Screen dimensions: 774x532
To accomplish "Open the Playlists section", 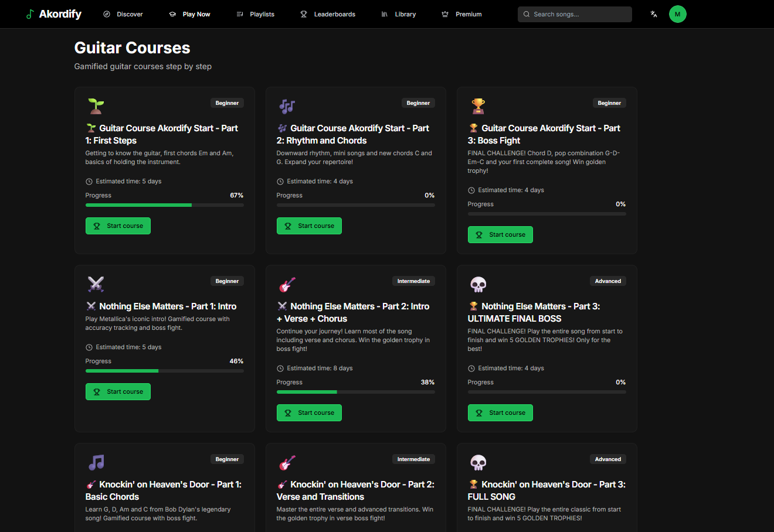I will tap(255, 14).
